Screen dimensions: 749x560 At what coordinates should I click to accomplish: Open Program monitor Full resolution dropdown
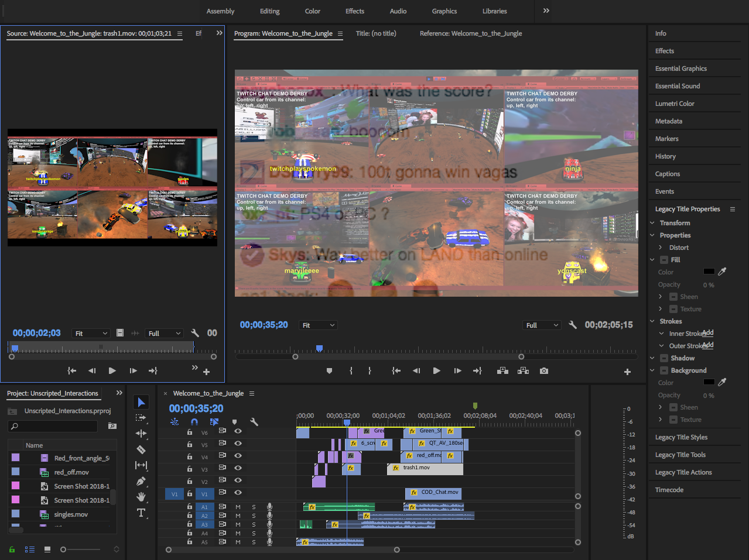542,325
